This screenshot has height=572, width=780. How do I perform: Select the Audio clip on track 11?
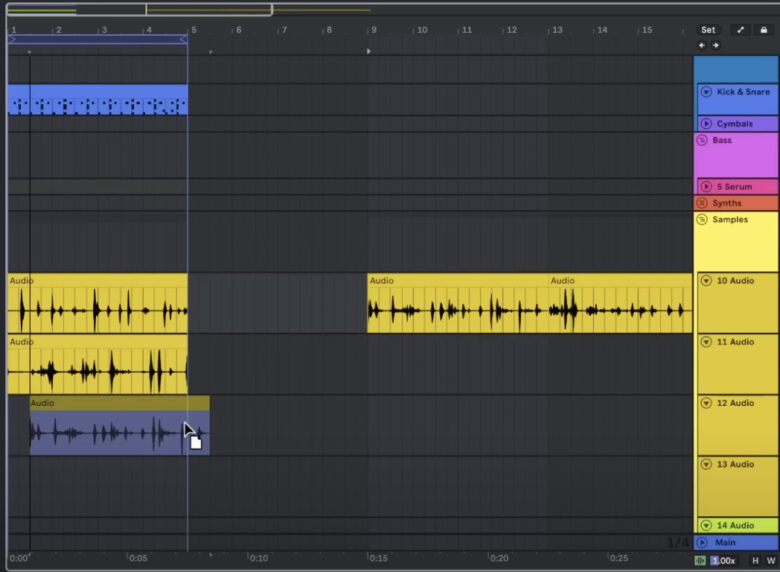(x=98, y=364)
